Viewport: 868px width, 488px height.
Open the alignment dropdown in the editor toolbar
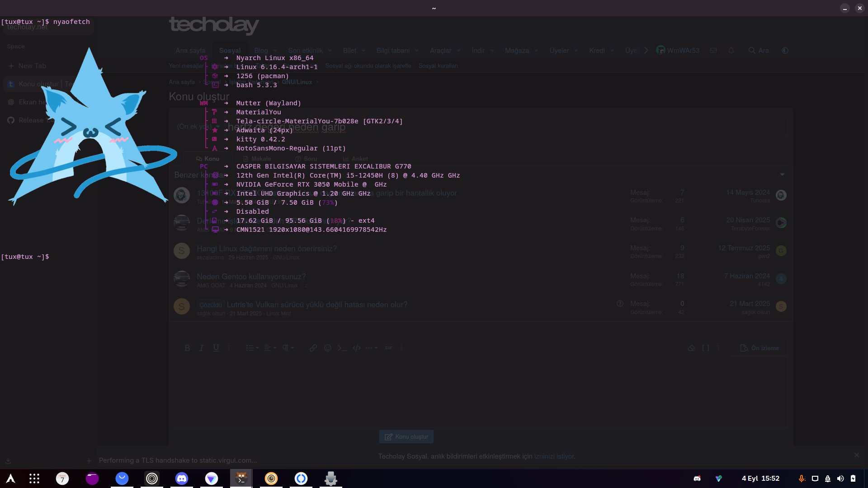[x=270, y=348]
